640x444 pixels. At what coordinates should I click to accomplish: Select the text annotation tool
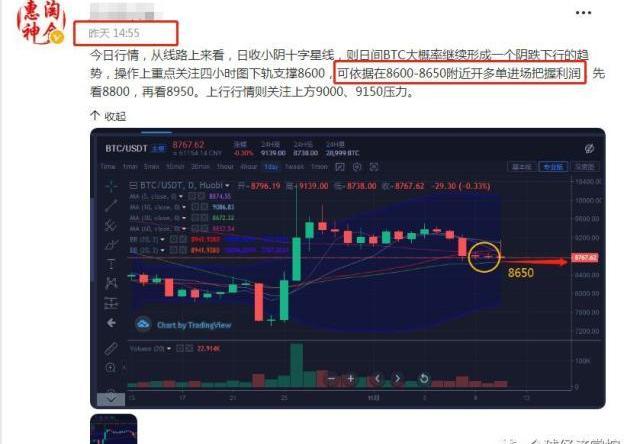111,264
